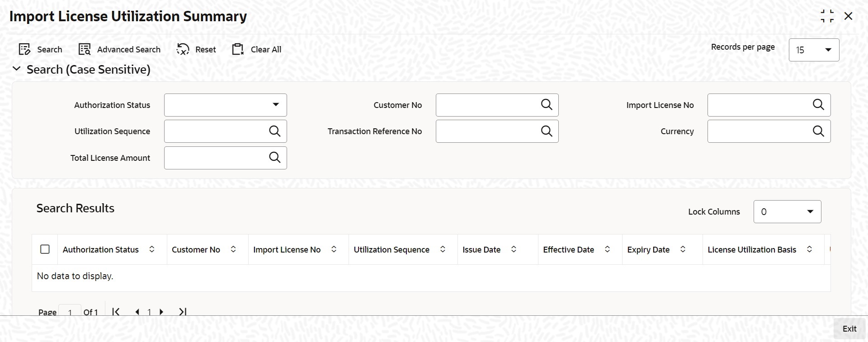Sort by Customer No column arrows
The height and width of the screenshot is (342, 868).
click(233, 249)
